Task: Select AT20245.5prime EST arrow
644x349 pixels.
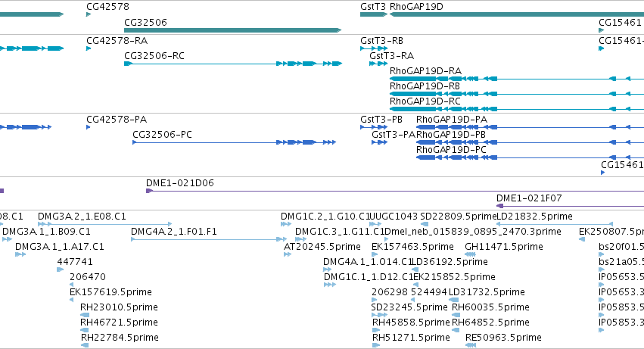Action: coord(288,254)
